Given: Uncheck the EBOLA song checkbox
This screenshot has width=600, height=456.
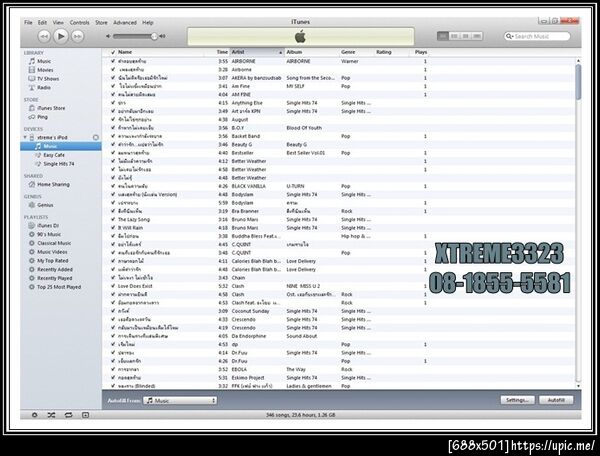Looking at the screenshot, I should click(113, 370).
